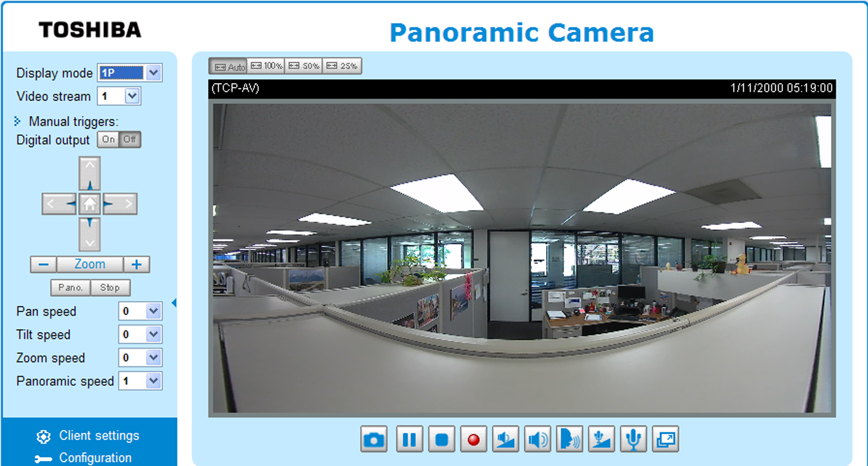Zoom in with the plus button
868x466 pixels.
click(x=136, y=264)
